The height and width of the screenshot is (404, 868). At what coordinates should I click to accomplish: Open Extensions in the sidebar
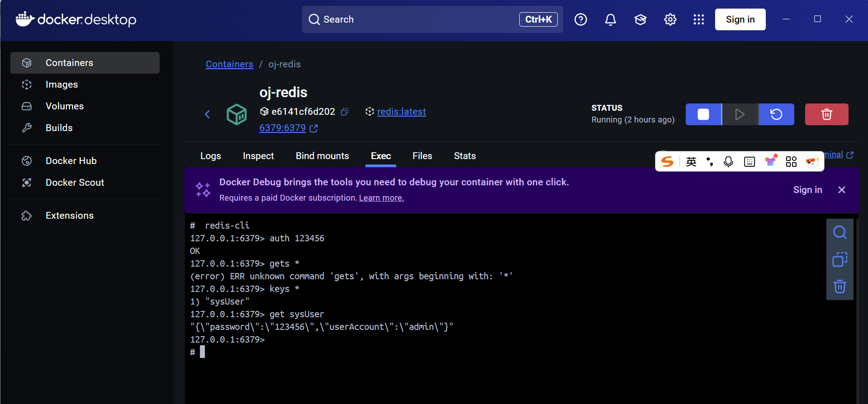(85, 216)
